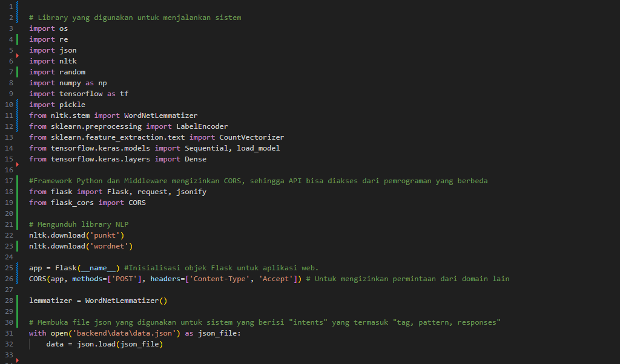
Task: Click the Dense import from keras.layers
Action: (195, 159)
